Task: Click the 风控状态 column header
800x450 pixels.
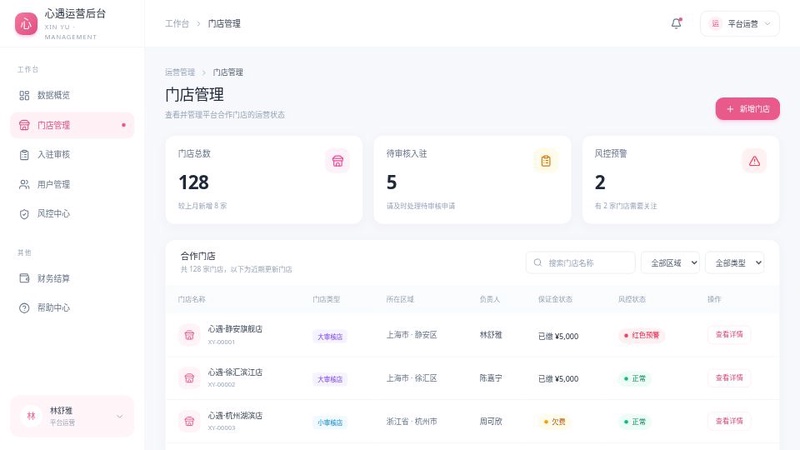Action: coord(632,299)
